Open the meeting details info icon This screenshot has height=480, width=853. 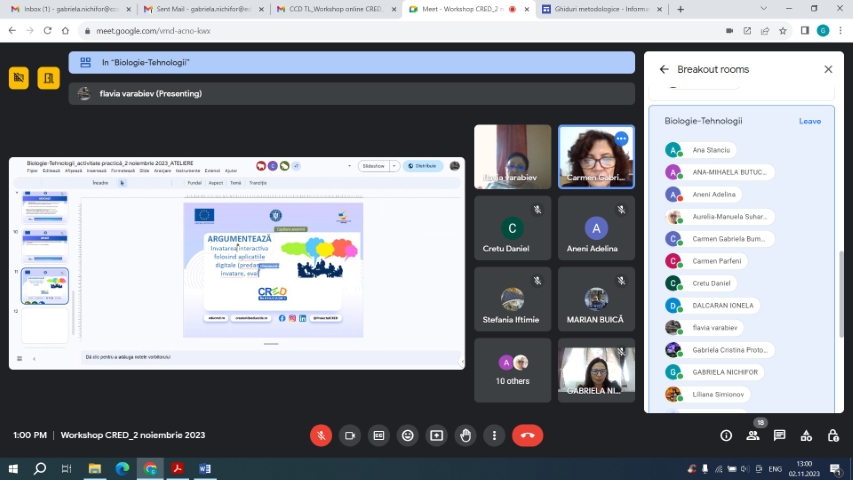[x=726, y=435]
